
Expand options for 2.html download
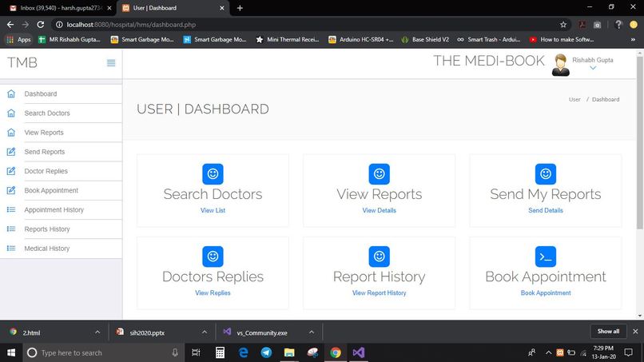pos(97,332)
